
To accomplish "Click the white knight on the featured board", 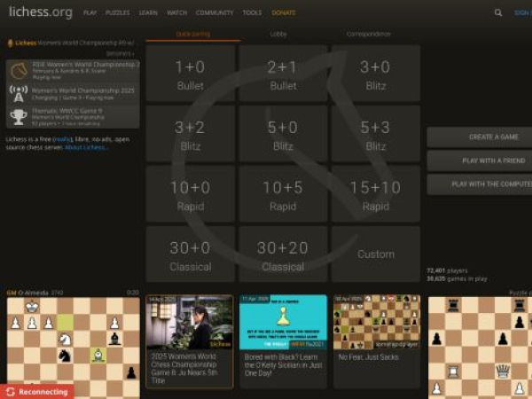I will click(65, 339).
